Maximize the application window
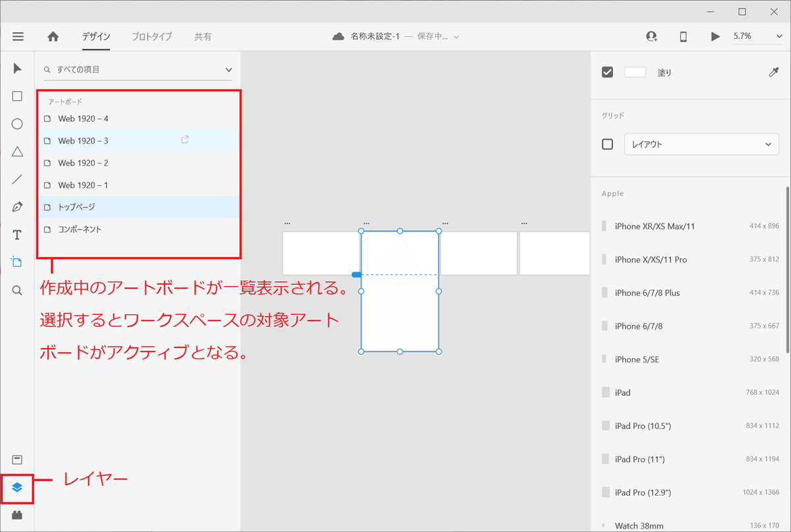This screenshot has width=791, height=532. click(742, 12)
